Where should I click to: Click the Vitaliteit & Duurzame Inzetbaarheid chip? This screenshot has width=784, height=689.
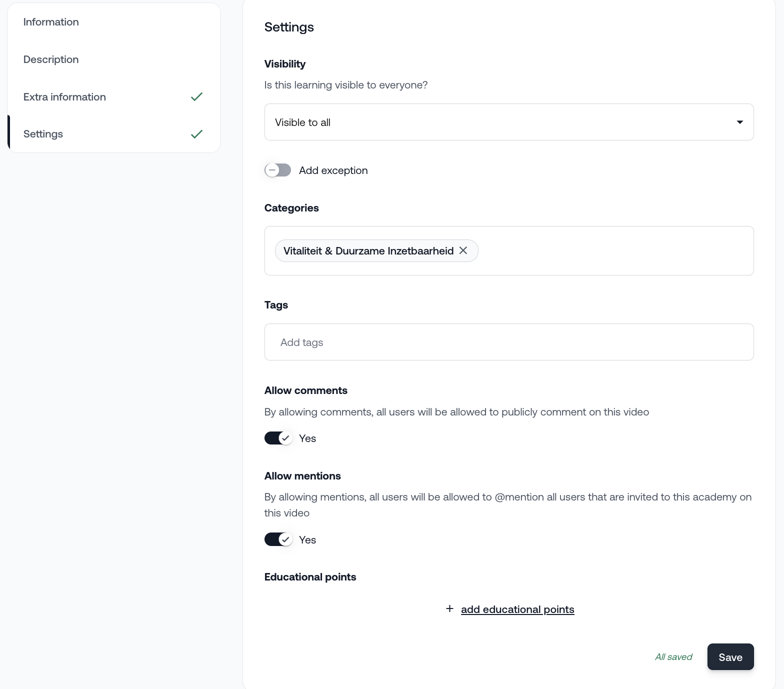click(368, 251)
